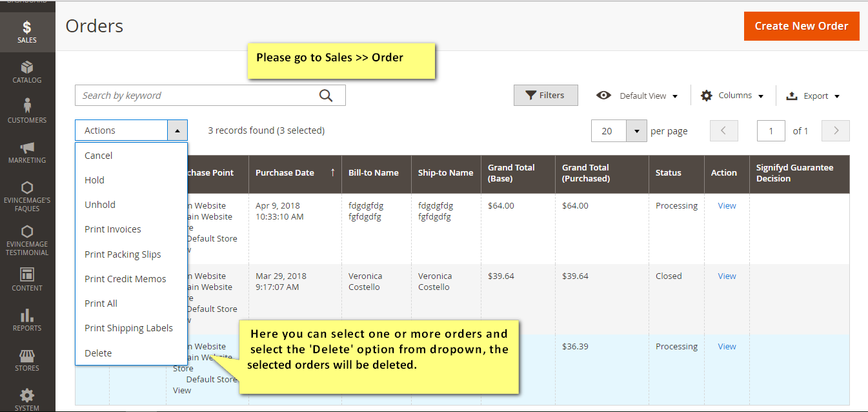
Task: Click the Orders page title
Action: [94, 26]
